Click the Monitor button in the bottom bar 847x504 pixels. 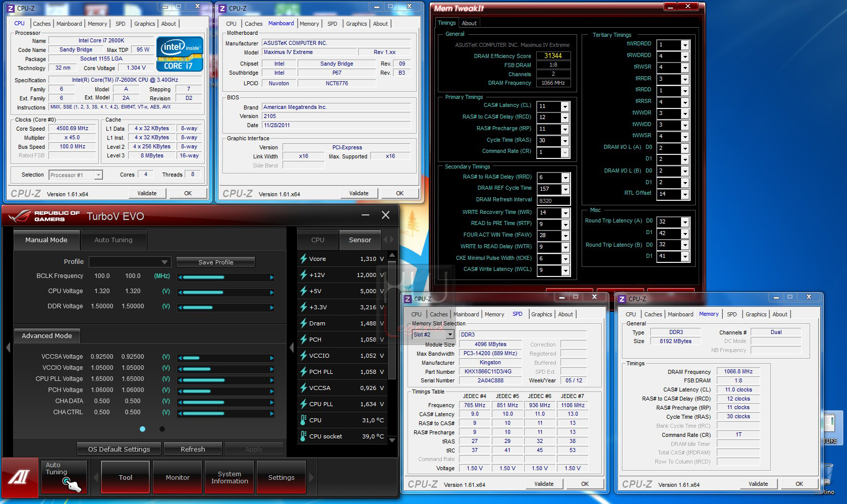click(x=178, y=477)
